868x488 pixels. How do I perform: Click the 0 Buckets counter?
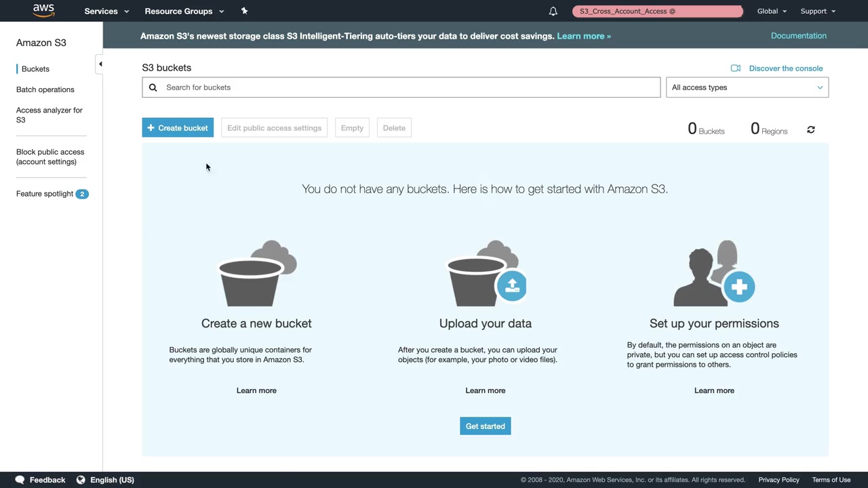(706, 129)
